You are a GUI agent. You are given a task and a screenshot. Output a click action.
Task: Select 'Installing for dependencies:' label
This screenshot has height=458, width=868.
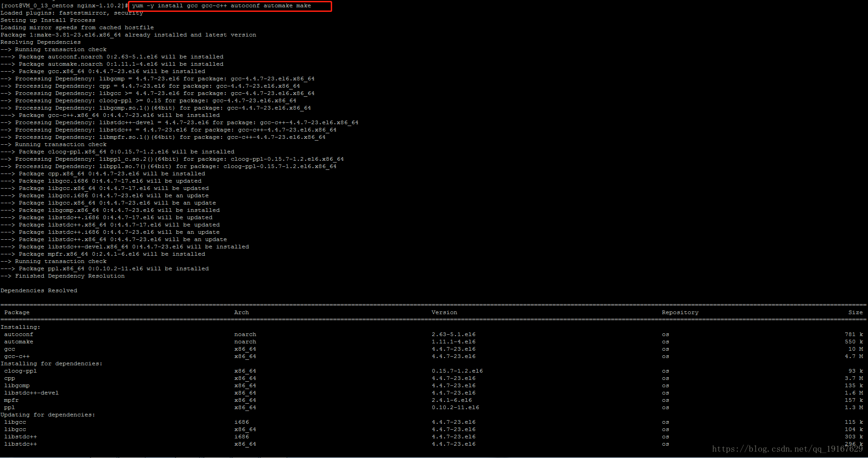[52, 364]
